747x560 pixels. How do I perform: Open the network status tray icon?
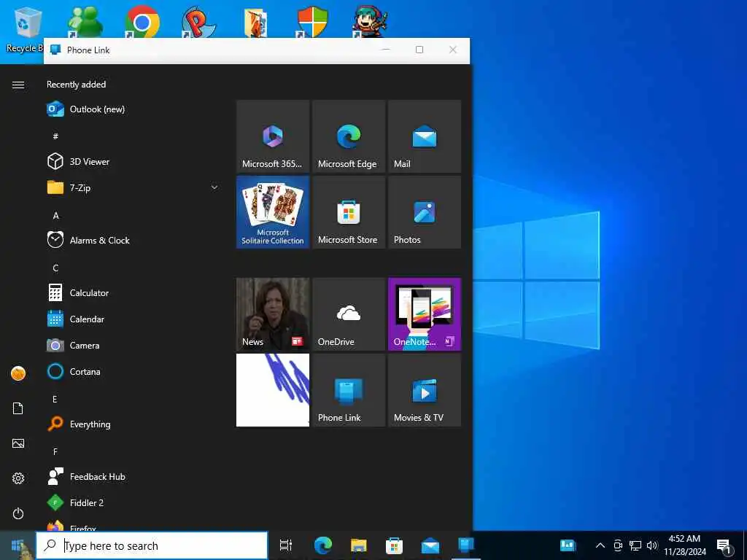coord(635,545)
